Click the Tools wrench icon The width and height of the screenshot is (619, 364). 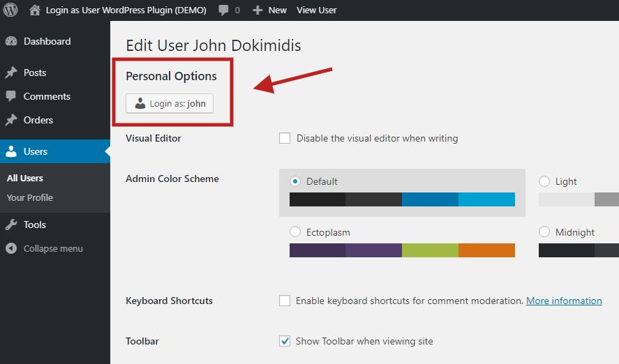pyautogui.click(x=11, y=225)
